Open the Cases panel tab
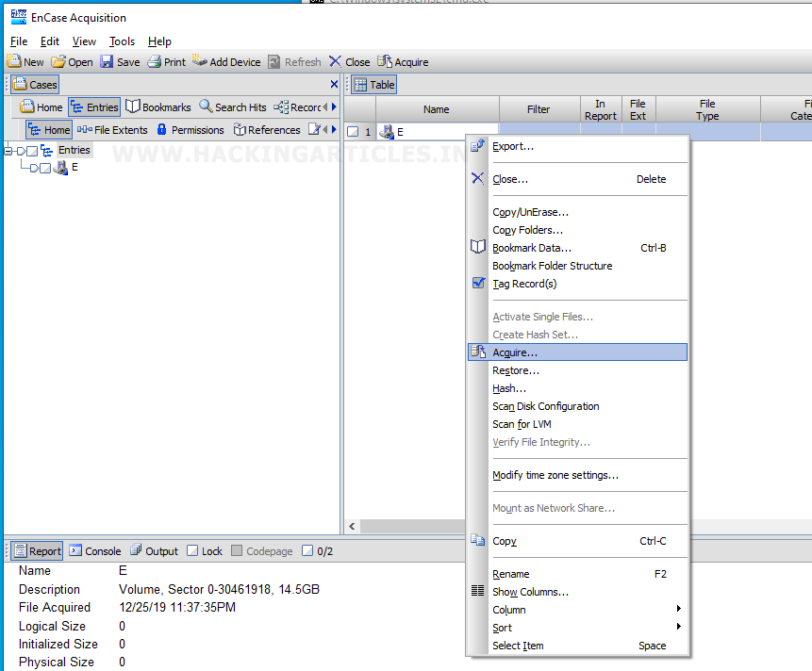The height and width of the screenshot is (671, 812). coord(35,84)
